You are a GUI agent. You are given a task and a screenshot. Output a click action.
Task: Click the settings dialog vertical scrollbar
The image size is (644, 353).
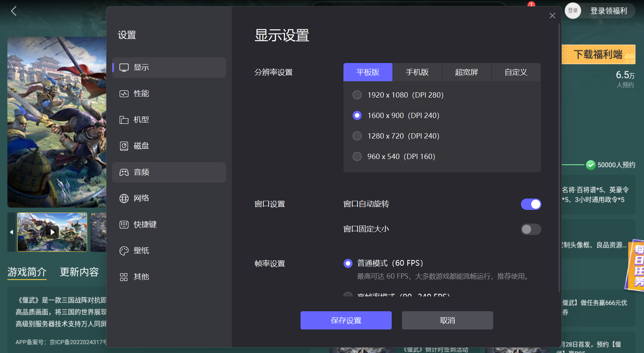point(559,158)
